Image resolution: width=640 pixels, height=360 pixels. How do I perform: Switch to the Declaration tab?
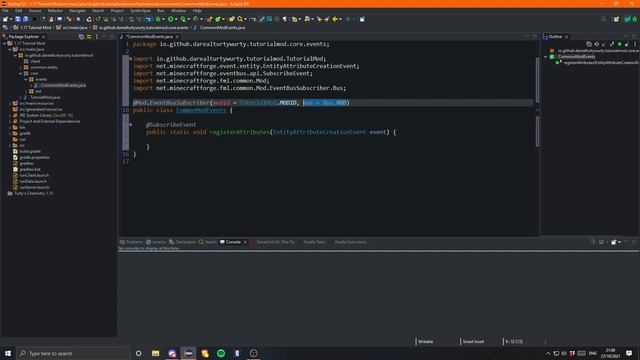point(182,242)
